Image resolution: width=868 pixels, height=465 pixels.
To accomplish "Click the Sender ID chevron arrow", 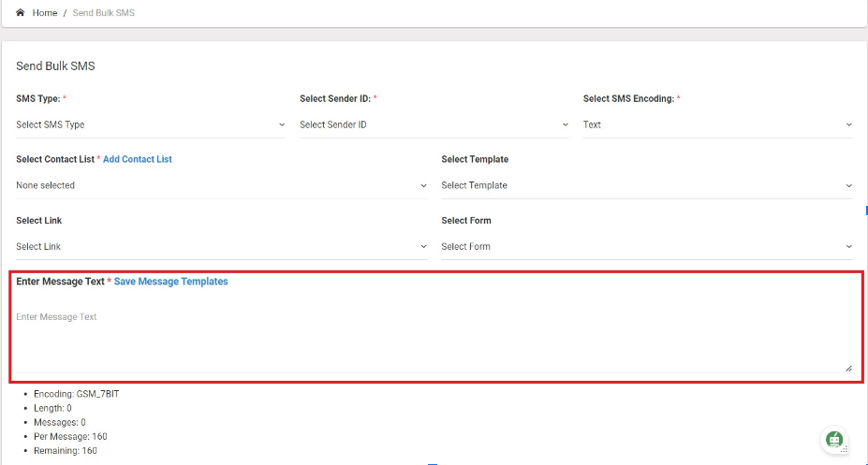I will pyautogui.click(x=566, y=125).
